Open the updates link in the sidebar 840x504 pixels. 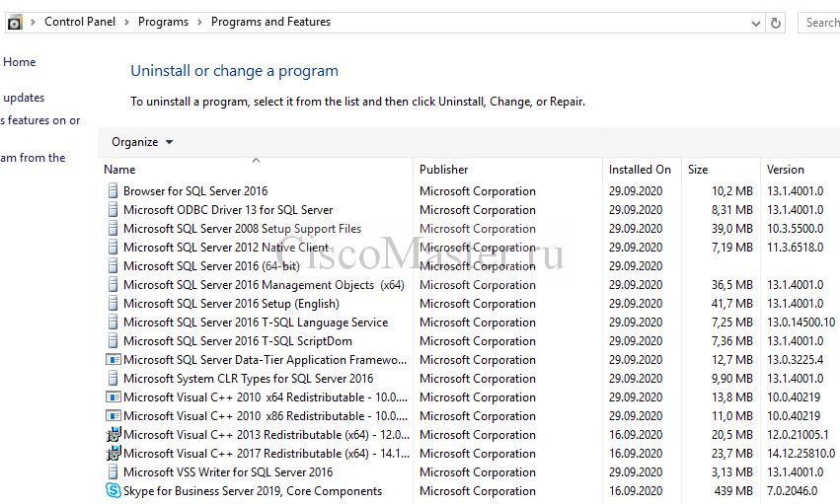(24, 98)
